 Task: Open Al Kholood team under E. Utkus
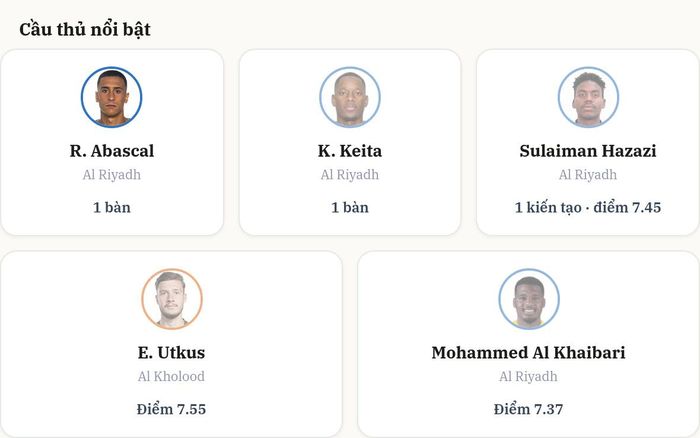171,376
